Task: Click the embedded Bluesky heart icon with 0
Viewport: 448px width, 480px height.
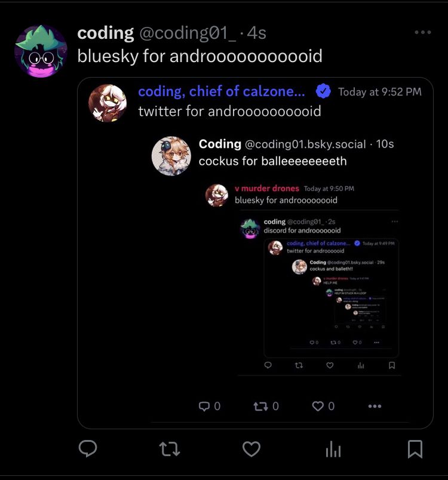Action: coord(323,406)
